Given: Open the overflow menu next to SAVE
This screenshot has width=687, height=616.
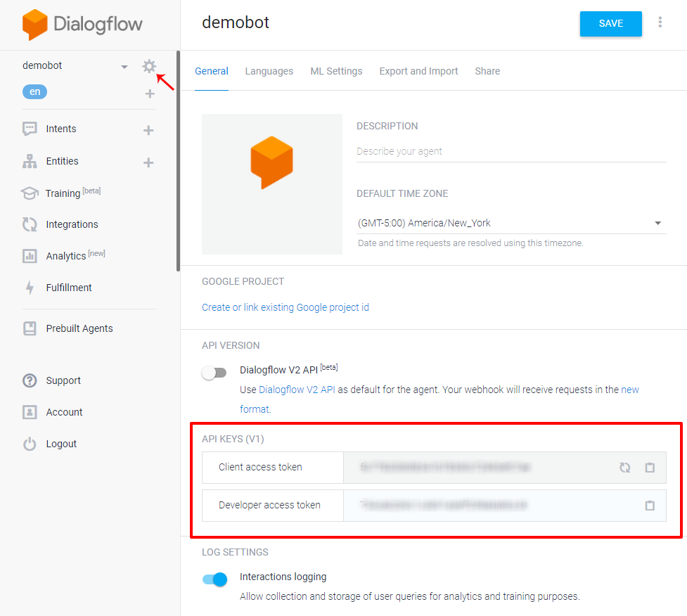Looking at the screenshot, I should coord(660,22).
